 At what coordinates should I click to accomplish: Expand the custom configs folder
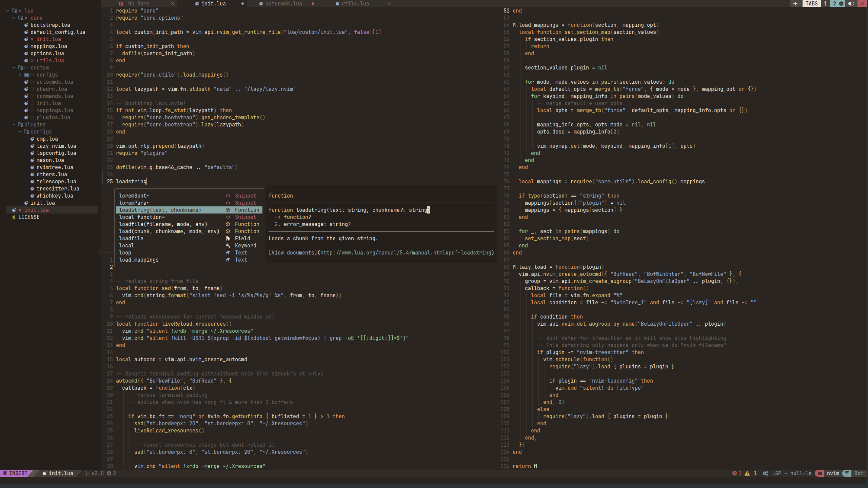[20, 75]
